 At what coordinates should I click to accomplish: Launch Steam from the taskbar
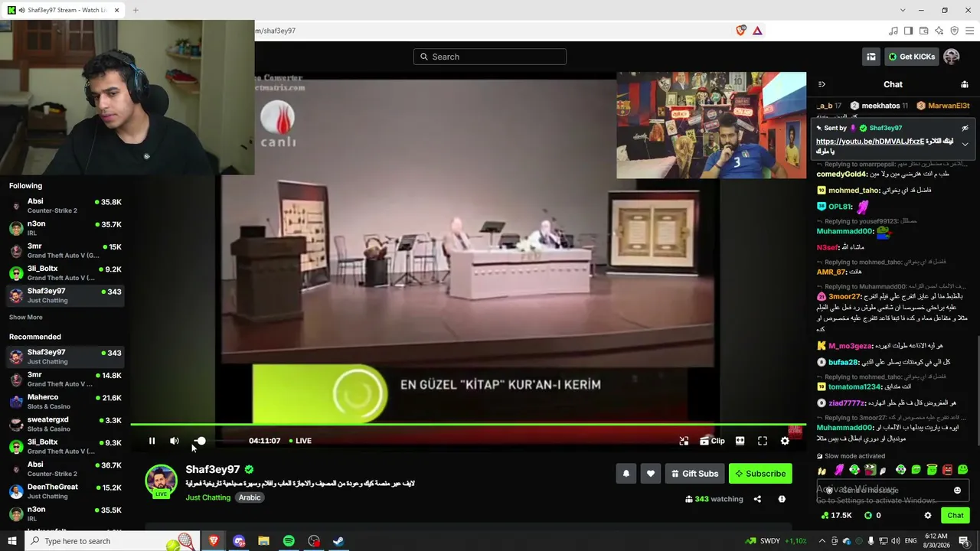pos(338,541)
